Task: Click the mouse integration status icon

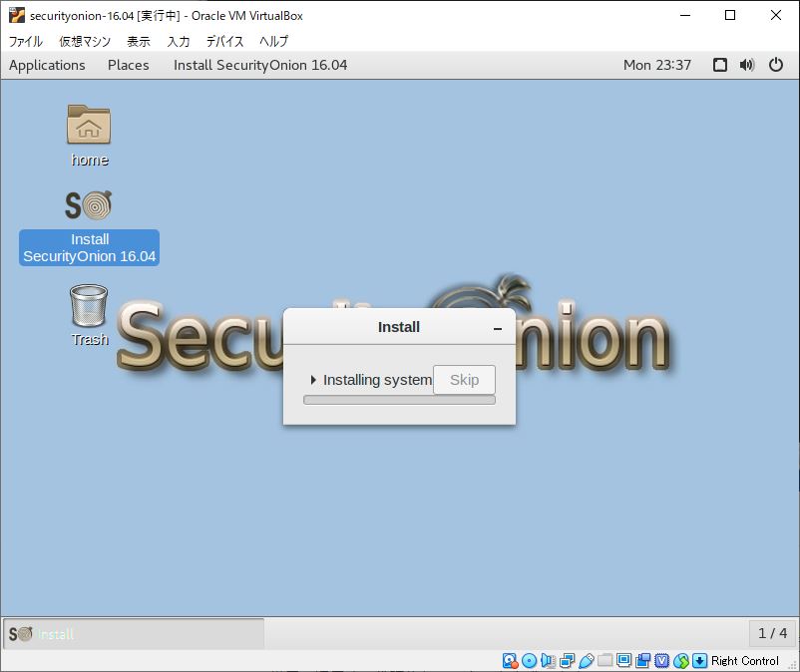Action: coord(681,661)
